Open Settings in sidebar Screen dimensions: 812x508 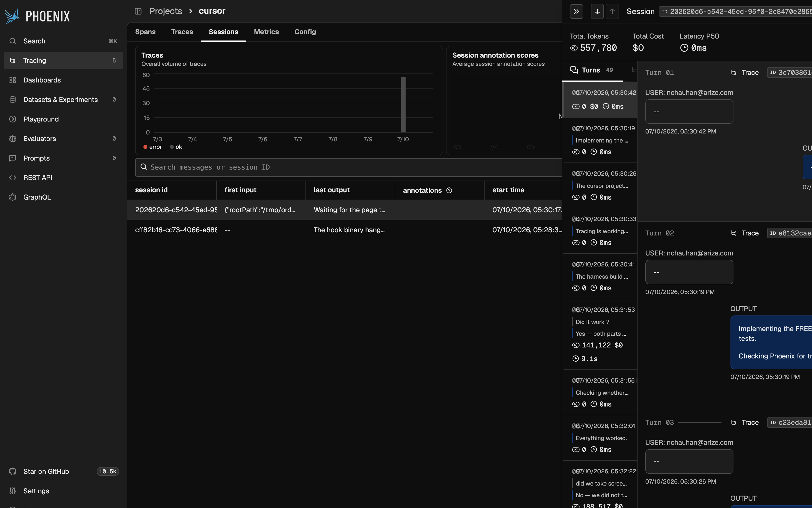point(63,491)
